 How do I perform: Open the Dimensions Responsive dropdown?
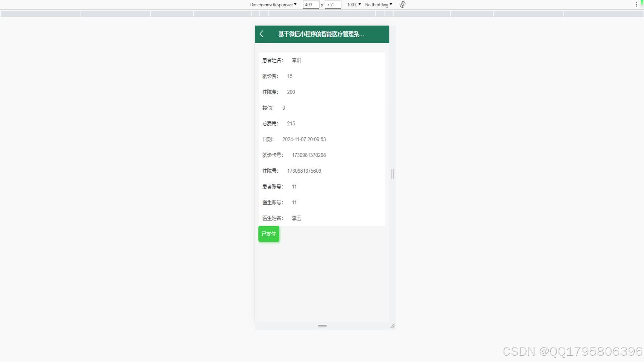click(273, 4)
